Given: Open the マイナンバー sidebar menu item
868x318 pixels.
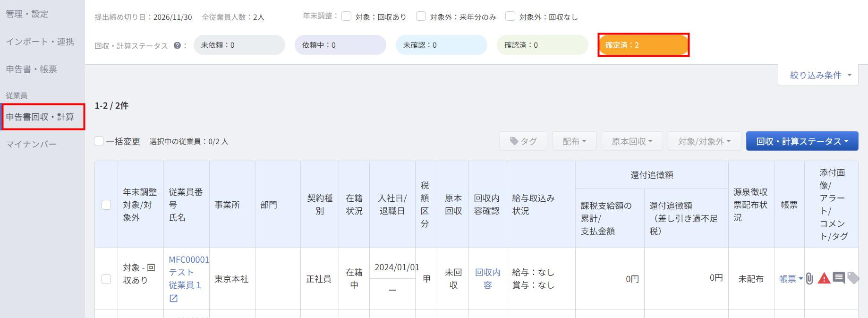Looking at the screenshot, I should coord(31,144).
